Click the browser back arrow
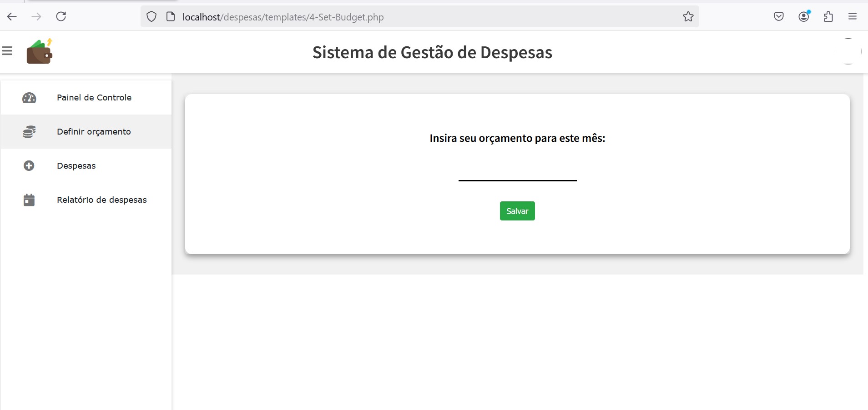The image size is (868, 410). pos(12,17)
